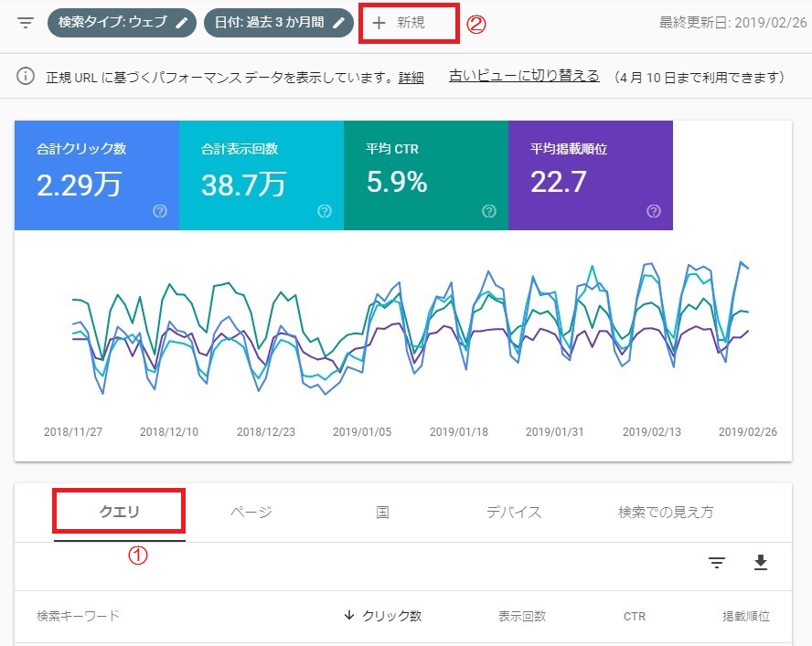Click help icon on 平均 CTR card
Screen dimensions: 812x646
489,211
